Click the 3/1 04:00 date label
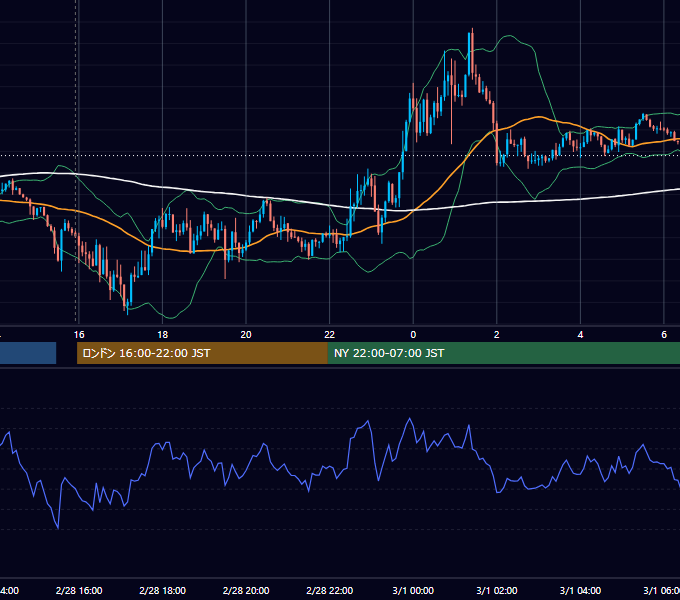This screenshot has width=680, height=600. 580,590
